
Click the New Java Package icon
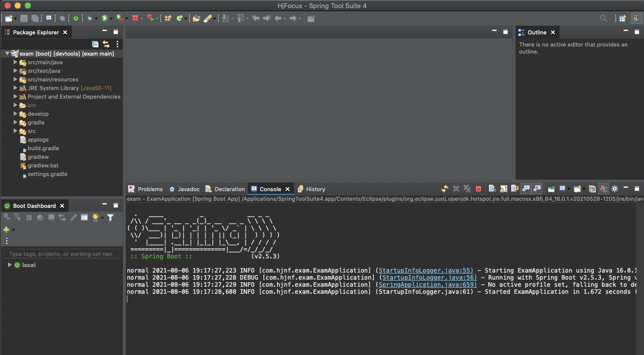click(167, 18)
